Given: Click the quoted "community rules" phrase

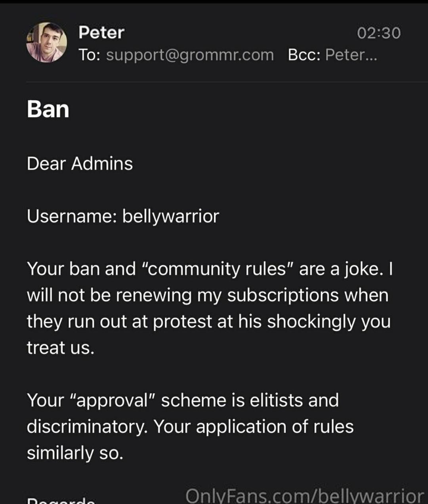Looking at the screenshot, I should pyautogui.click(x=217, y=269).
